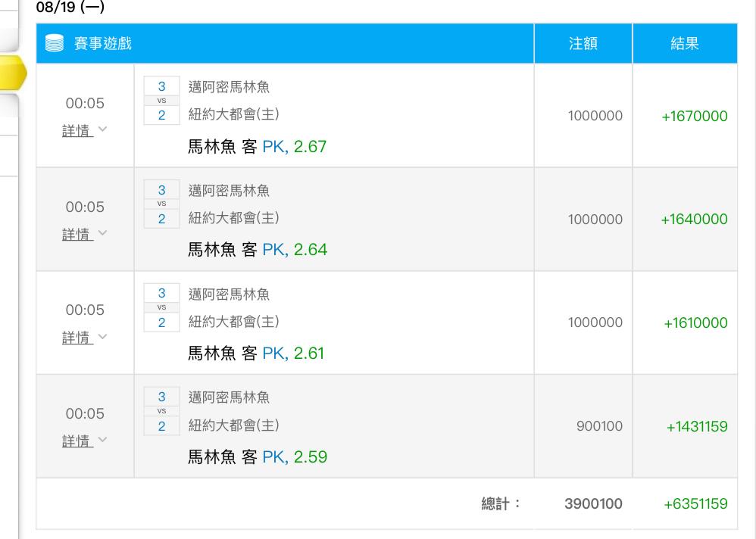Click the total result +6351159
This screenshot has height=539, width=756.
click(695, 504)
